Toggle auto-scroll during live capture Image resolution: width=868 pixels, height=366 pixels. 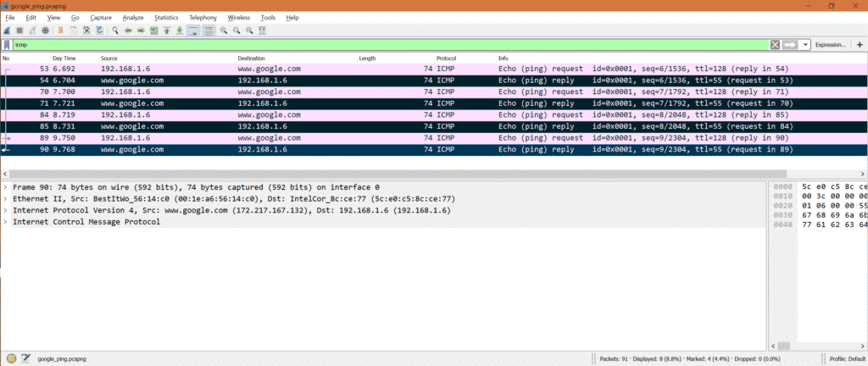coord(193,30)
